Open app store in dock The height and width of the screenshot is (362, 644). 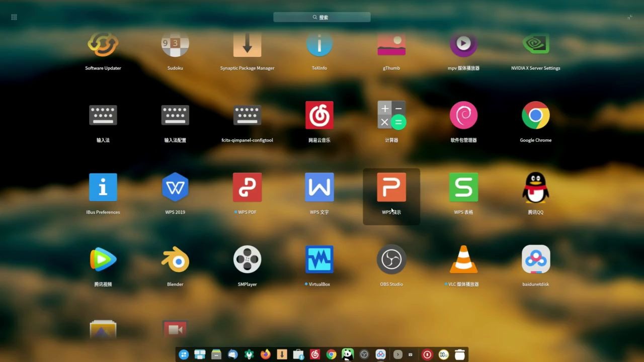(x=298, y=354)
